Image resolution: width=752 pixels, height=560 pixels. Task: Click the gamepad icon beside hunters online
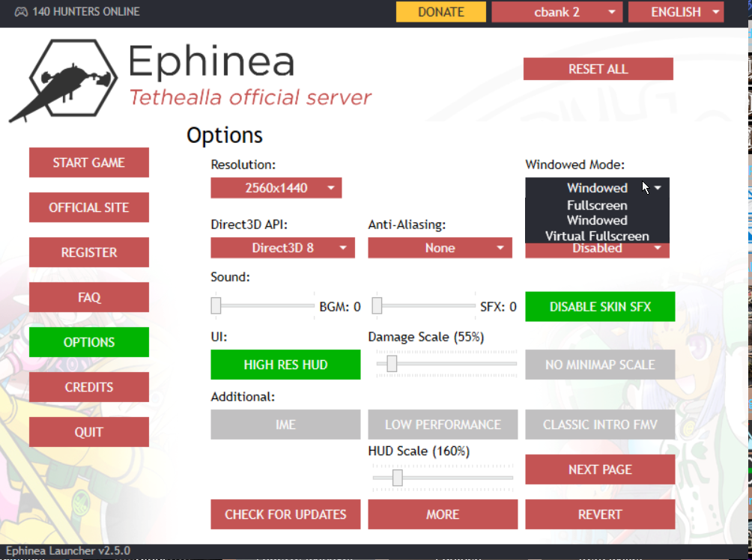(x=21, y=11)
